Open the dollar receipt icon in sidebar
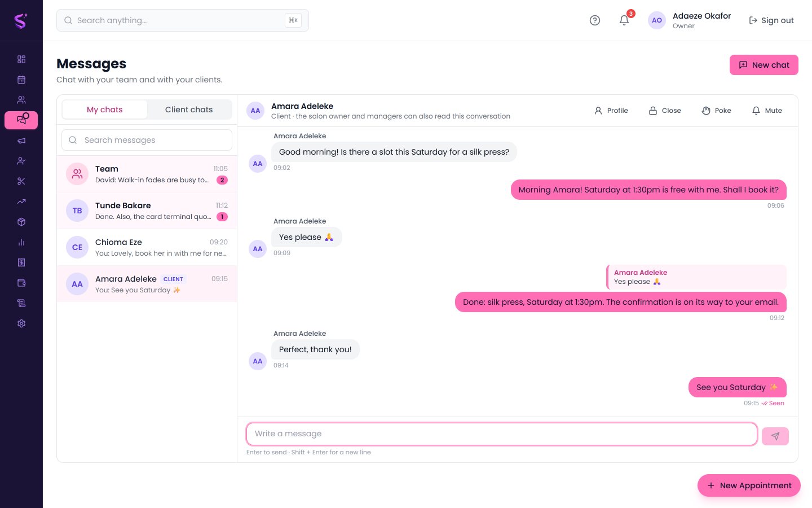Viewport: 812px width, 508px height. point(21,262)
